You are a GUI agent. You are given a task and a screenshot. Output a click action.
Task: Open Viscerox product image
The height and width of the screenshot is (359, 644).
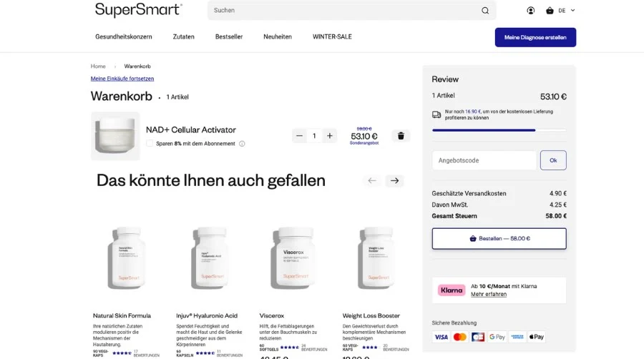pos(293,257)
